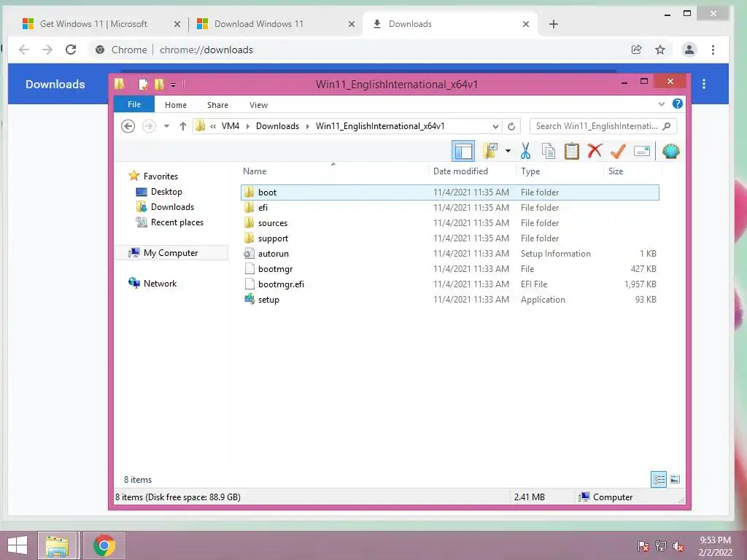Click Downloads in the address breadcrumb
Screen dimensions: 747x560
(277, 126)
